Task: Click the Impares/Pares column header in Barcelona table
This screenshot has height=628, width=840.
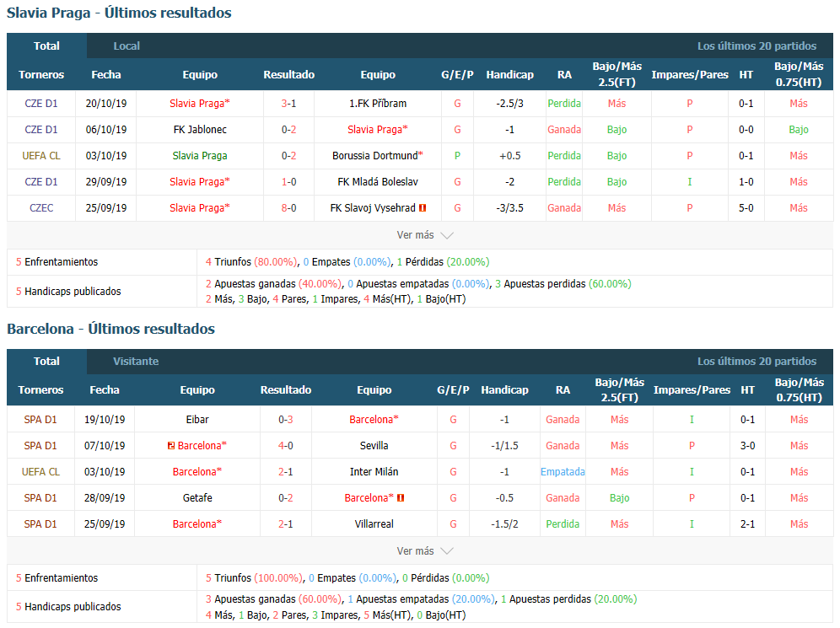Action: (x=692, y=390)
